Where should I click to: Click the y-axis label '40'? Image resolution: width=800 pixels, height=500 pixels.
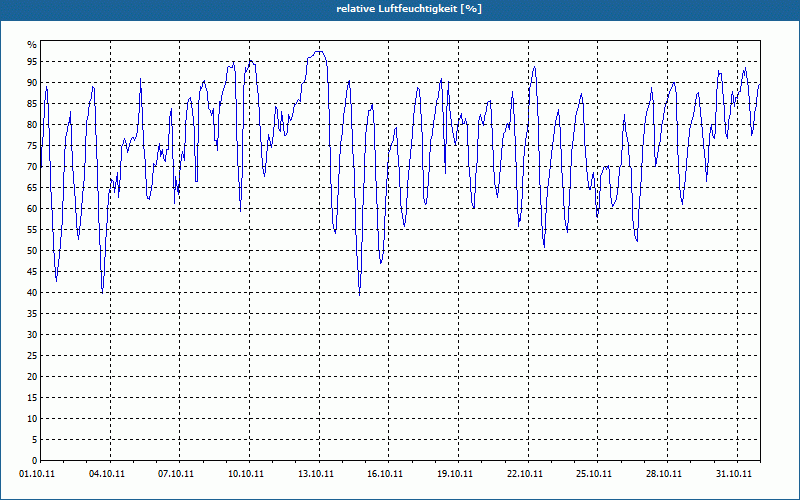(32, 292)
